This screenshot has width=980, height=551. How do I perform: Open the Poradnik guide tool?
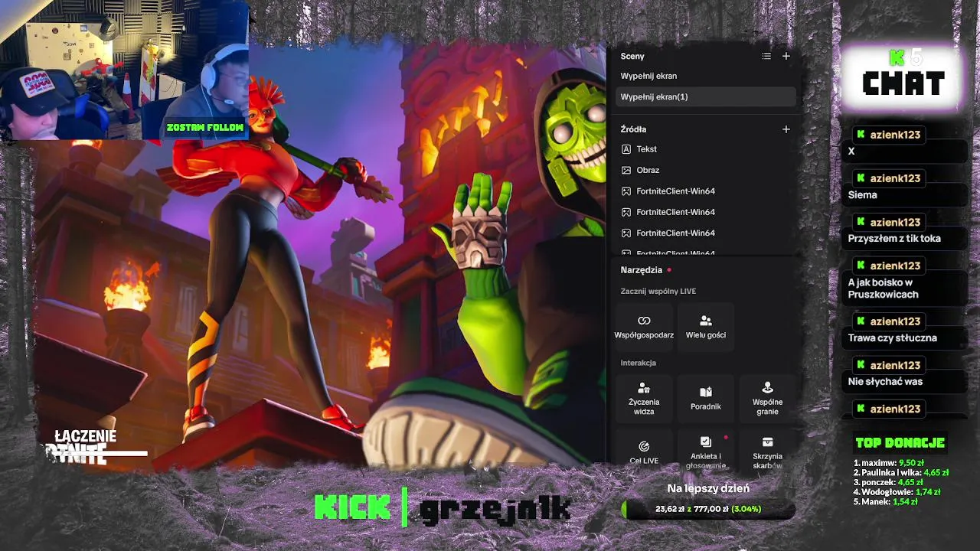click(x=706, y=398)
